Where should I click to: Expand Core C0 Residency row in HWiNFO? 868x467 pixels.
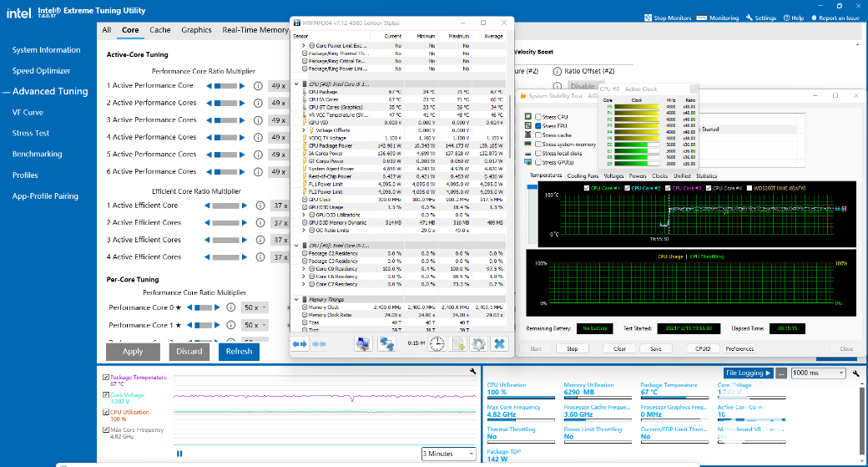coord(303,269)
